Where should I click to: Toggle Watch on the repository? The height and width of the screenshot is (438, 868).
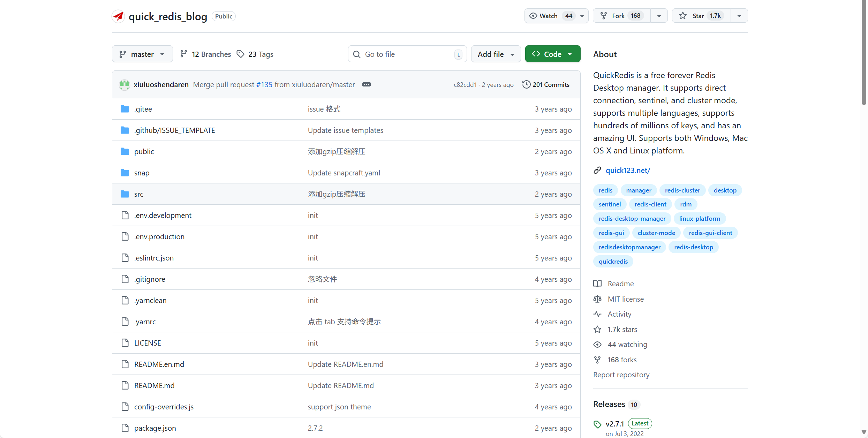549,16
